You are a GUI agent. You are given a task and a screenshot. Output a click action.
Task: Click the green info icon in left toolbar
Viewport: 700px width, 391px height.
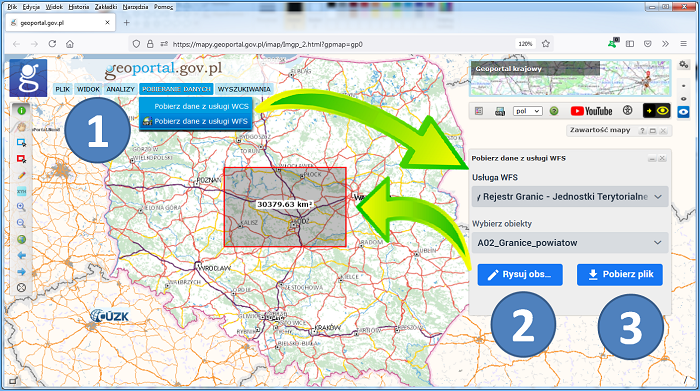(21, 110)
